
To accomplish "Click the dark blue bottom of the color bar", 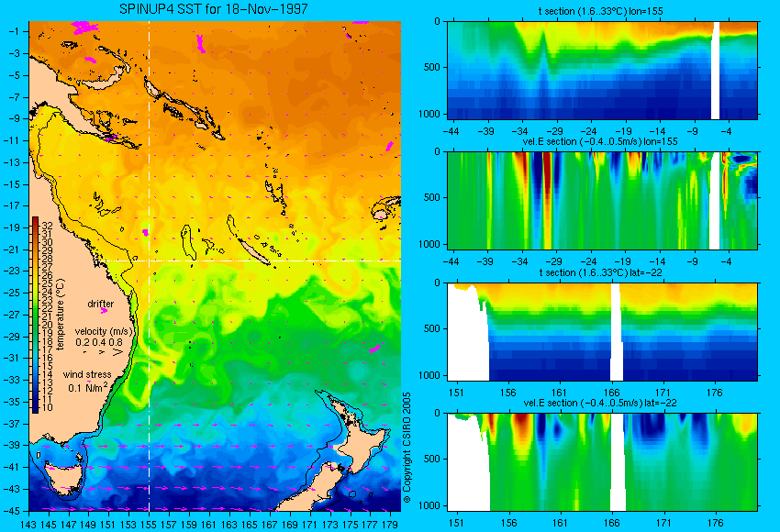I will coord(35,407).
